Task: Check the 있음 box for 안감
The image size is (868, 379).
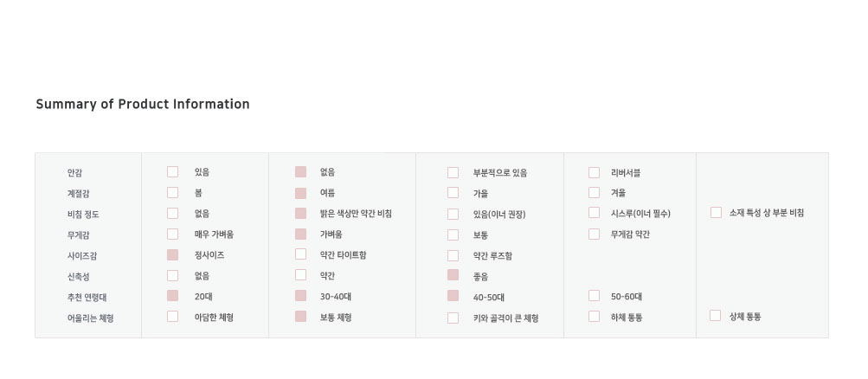Action: coord(173,172)
